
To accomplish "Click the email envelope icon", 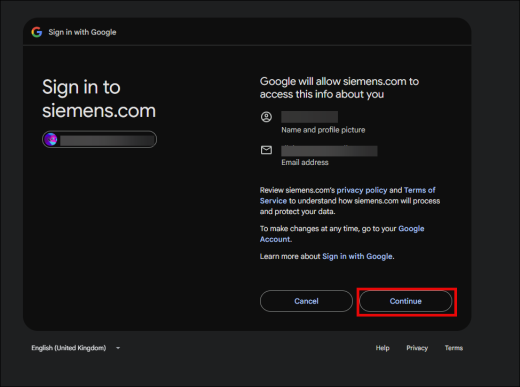I will coord(266,150).
